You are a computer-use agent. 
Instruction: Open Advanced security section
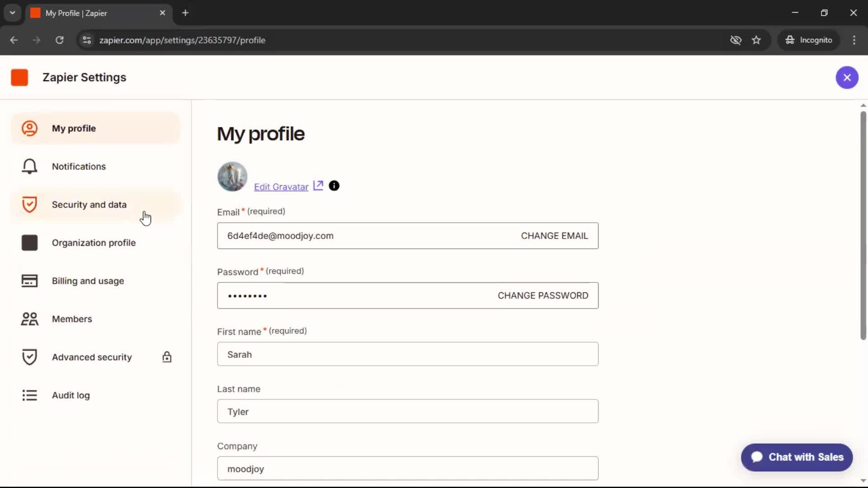point(95,357)
